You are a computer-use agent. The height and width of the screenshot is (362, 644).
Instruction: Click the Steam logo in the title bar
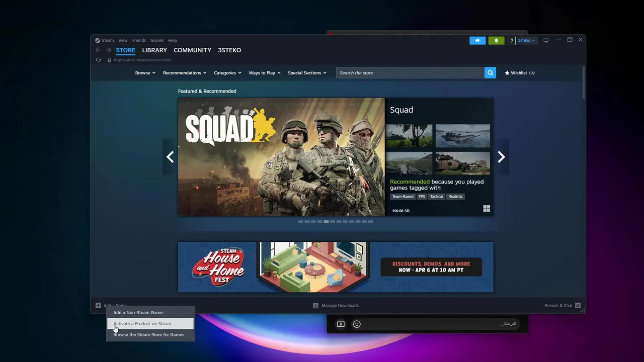98,40
